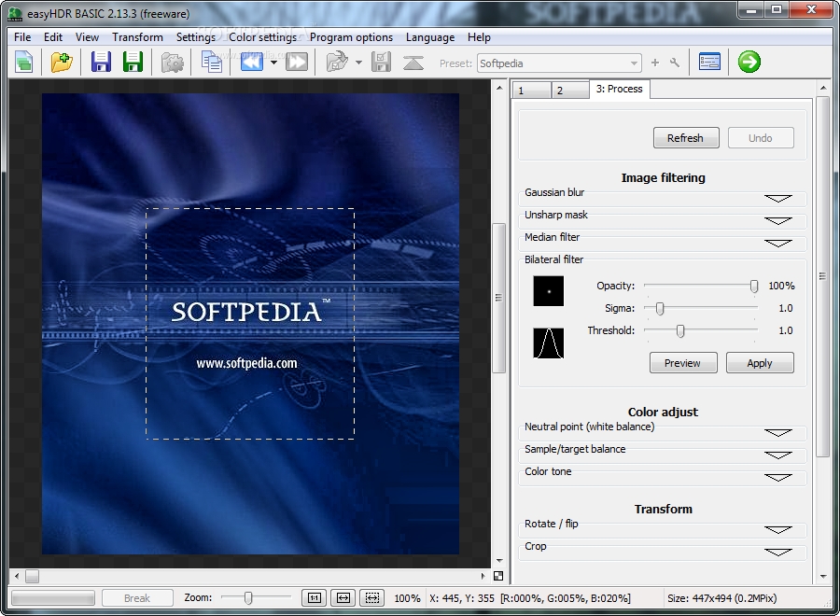
Task: Expand the Unsharp mask section
Action: [x=778, y=221]
